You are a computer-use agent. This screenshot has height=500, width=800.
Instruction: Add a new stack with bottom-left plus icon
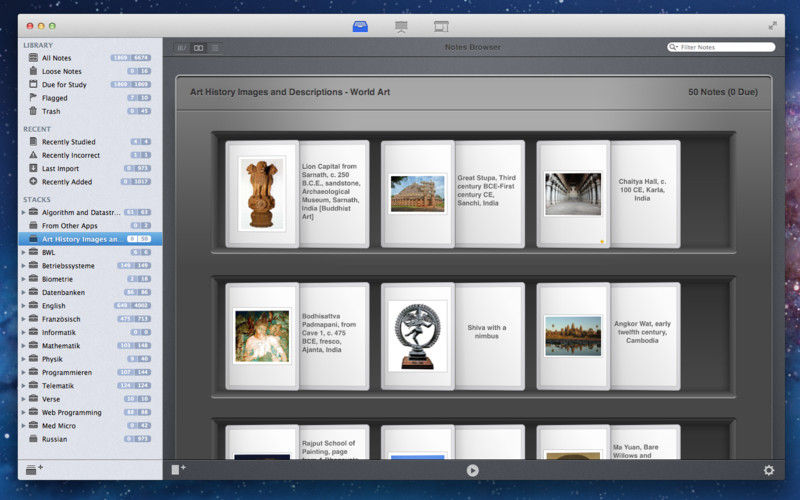pyautogui.click(x=34, y=469)
